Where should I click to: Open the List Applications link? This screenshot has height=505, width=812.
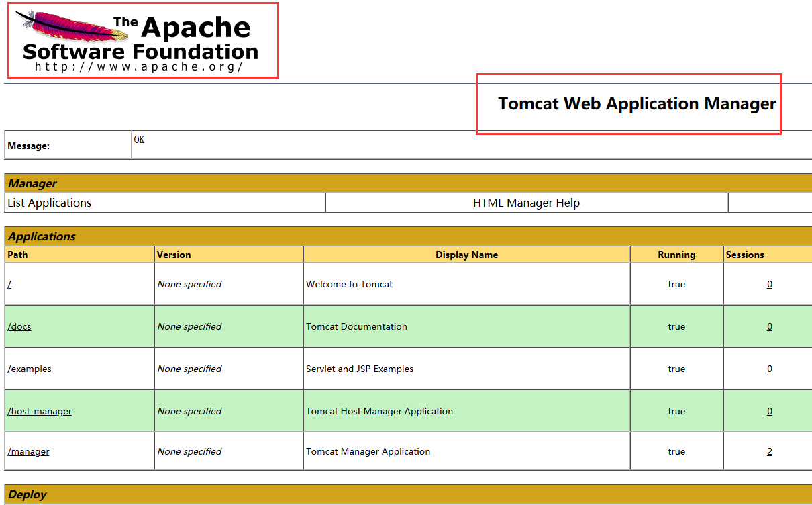click(50, 203)
